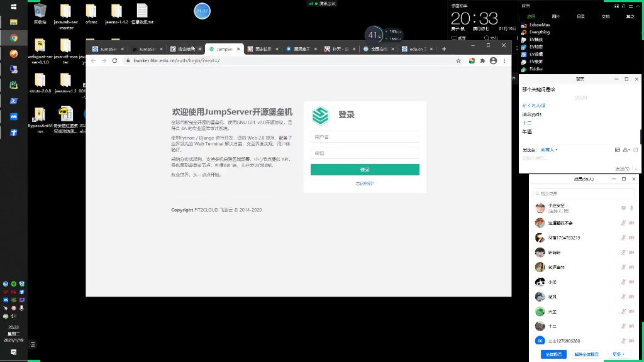Bookmark this page with the star icon
The image size is (644, 362).
point(458,61)
